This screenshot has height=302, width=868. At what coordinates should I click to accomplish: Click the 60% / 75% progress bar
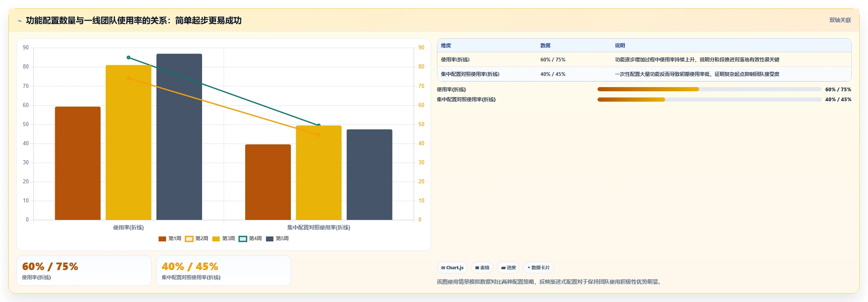tap(710, 90)
